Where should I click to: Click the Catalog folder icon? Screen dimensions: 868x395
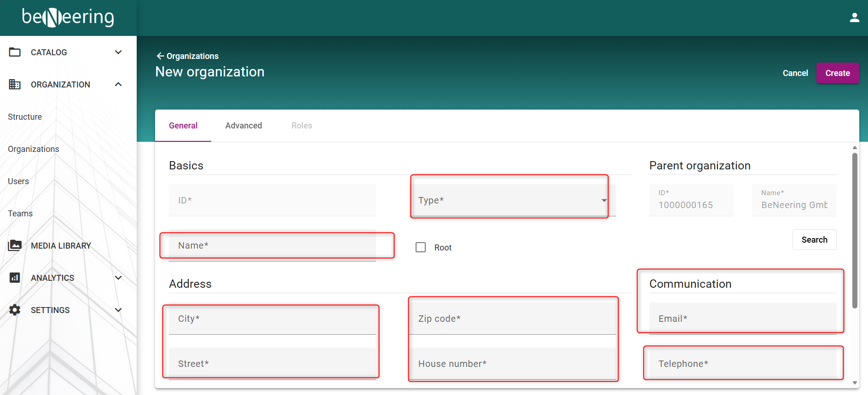[15, 52]
